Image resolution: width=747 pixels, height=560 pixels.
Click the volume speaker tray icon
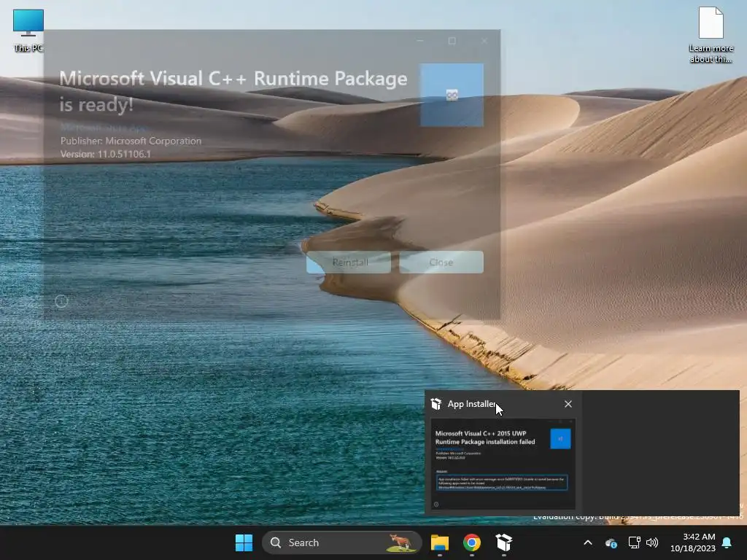[x=652, y=542]
